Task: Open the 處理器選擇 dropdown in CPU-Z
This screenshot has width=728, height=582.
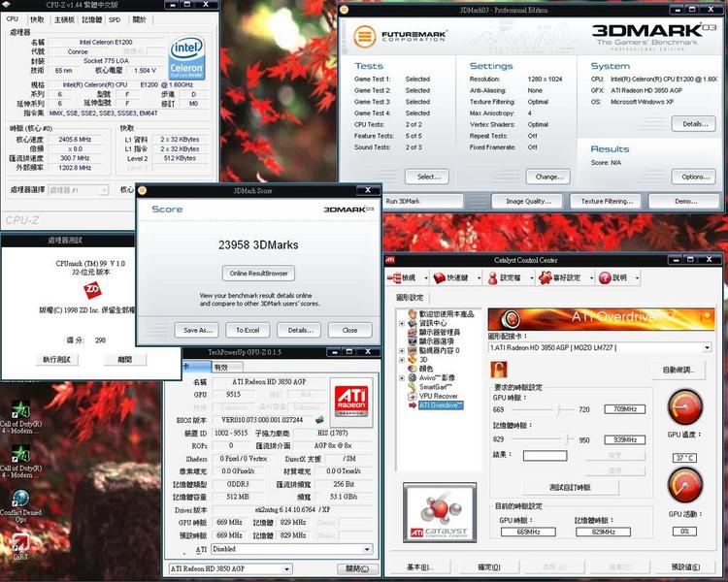Action: (104, 190)
